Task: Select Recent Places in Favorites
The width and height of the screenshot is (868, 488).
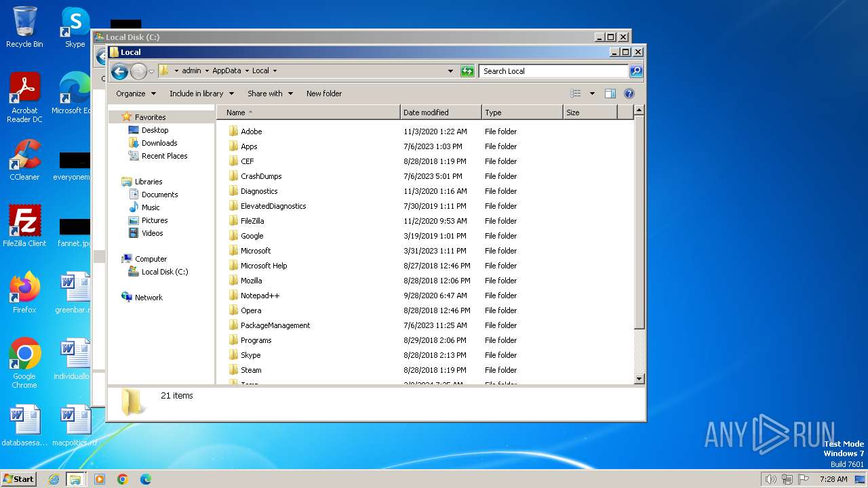Action: pyautogui.click(x=164, y=156)
